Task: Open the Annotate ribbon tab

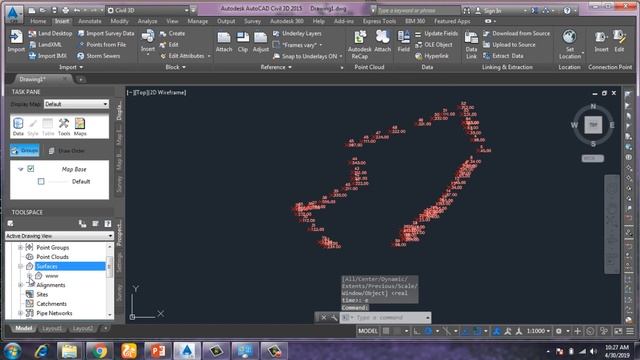Action: (x=90, y=21)
